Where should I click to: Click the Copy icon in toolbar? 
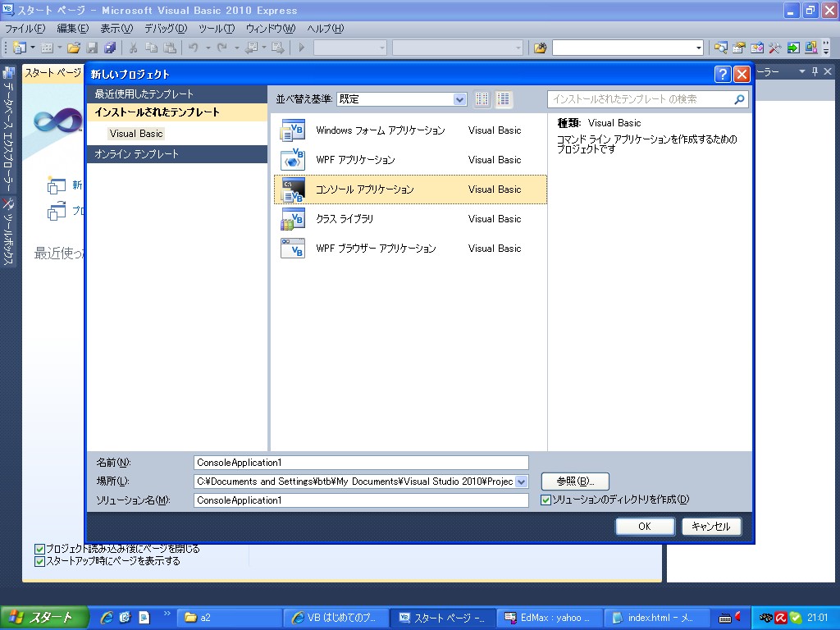click(152, 48)
